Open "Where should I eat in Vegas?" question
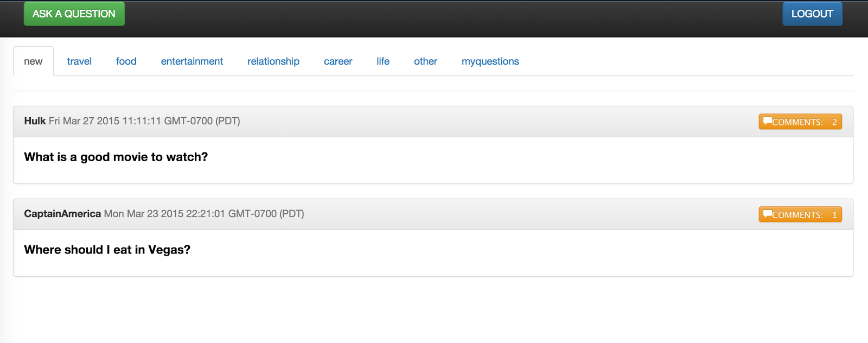This screenshot has width=868, height=343. [x=107, y=250]
